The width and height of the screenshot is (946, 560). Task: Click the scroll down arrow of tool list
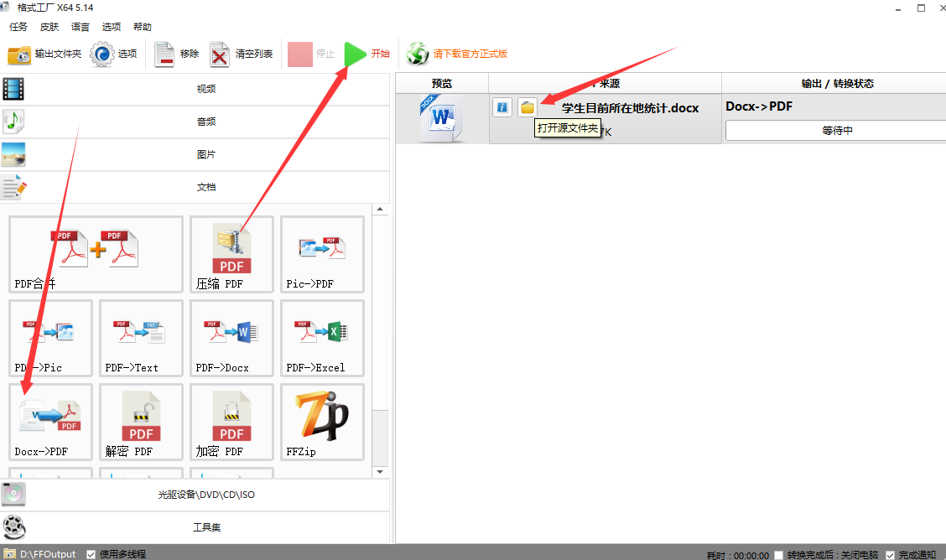point(380,472)
